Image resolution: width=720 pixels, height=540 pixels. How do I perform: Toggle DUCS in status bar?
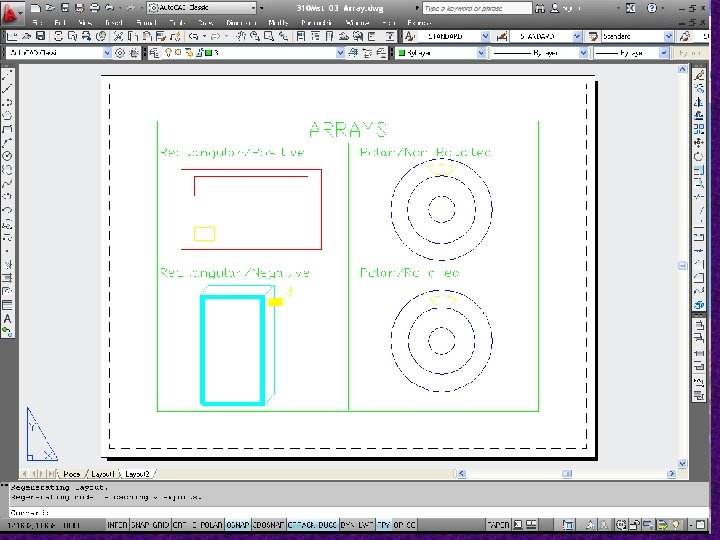pos(327,524)
